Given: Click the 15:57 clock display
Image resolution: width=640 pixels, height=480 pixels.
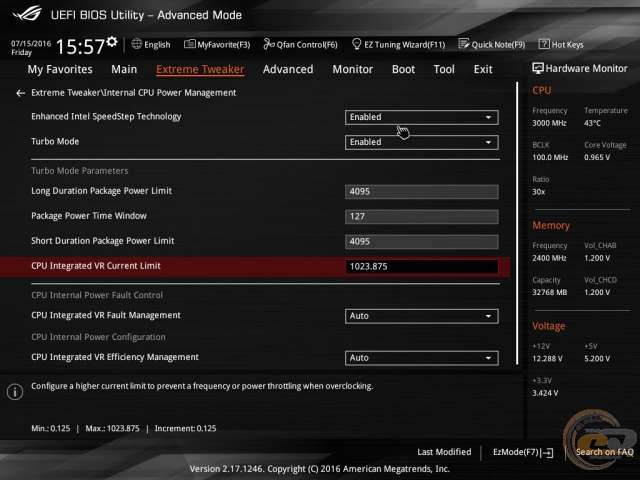Looking at the screenshot, I should [80, 47].
